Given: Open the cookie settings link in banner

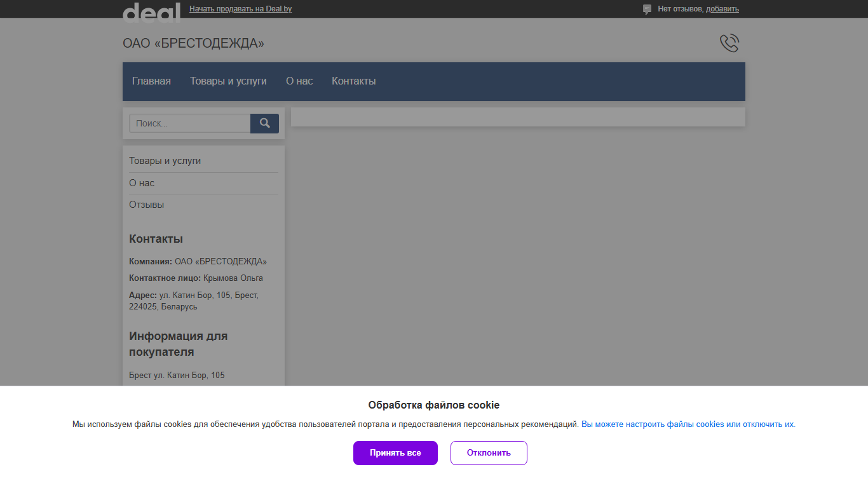Looking at the screenshot, I should click(688, 424).
